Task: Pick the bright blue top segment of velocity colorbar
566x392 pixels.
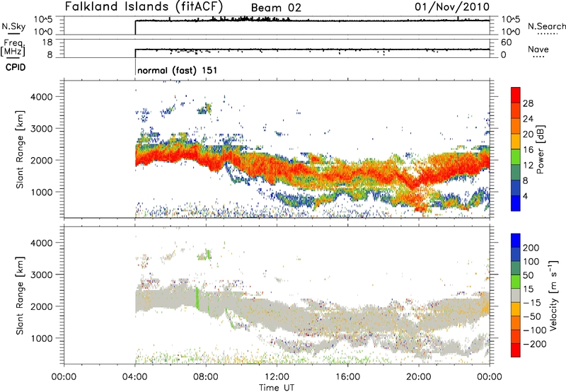Action: (516, 241)
